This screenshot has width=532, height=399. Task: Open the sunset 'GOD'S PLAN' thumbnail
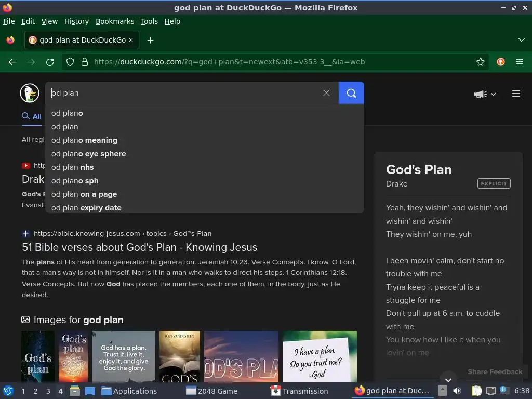pyautogui.click(x=241, y=356)
